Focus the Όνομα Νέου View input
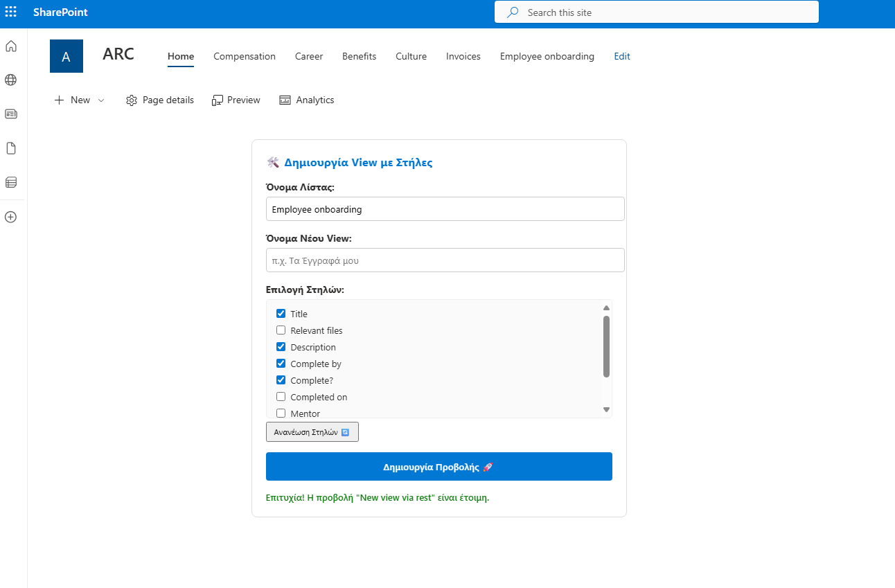 pos(445,260)
